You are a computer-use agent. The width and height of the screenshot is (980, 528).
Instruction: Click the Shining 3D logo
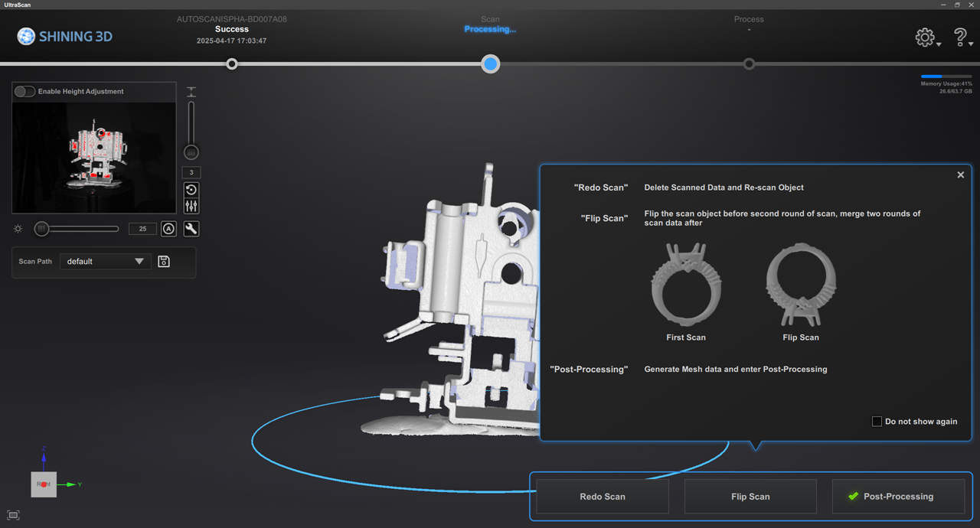point(65,36)
